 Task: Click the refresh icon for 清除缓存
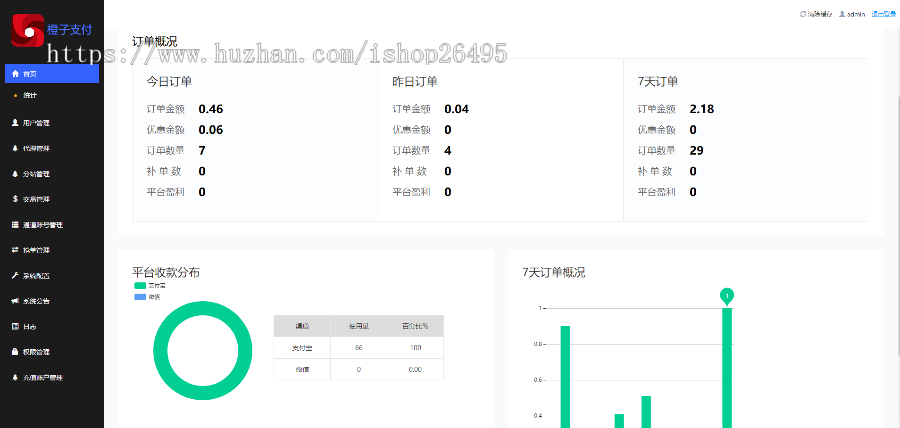tap(802, 14)
